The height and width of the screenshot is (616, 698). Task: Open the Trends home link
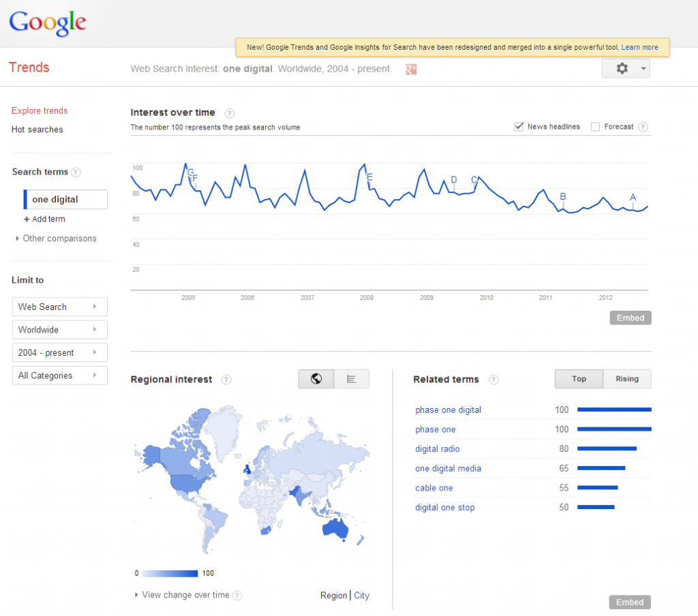click(29, 67)
